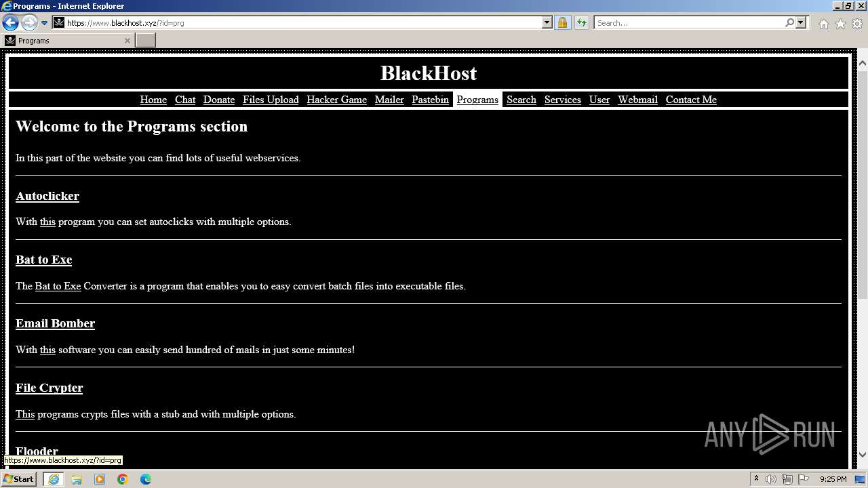
Task: Click the show desktop icon beside the clock
Action: pos(860,479)
